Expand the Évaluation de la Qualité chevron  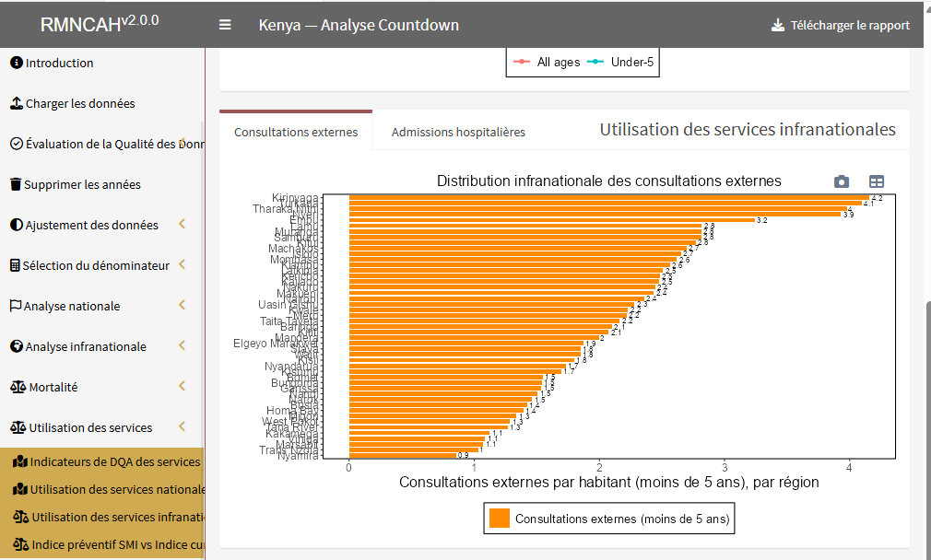[x=183, y=143]
